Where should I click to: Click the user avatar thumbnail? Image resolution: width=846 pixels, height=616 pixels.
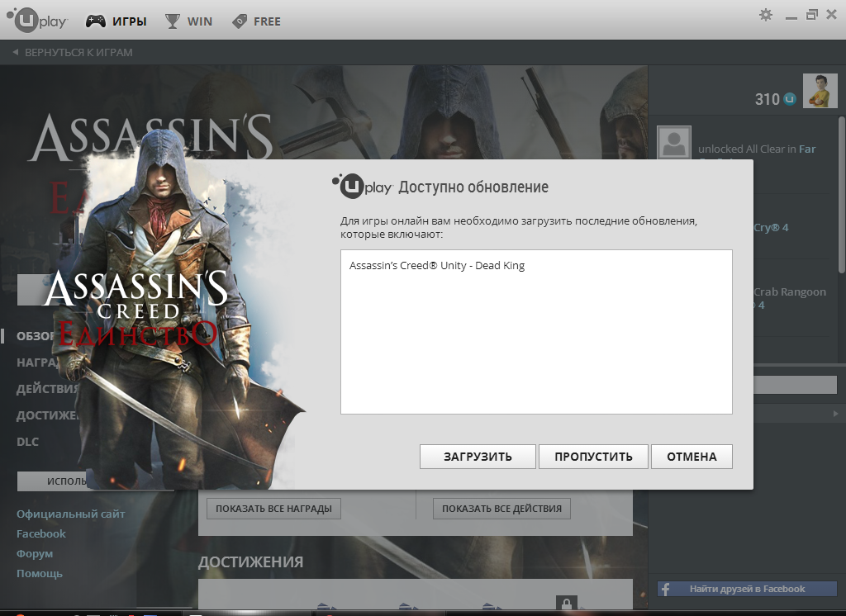pyautogui.click(x=820, y=91)
